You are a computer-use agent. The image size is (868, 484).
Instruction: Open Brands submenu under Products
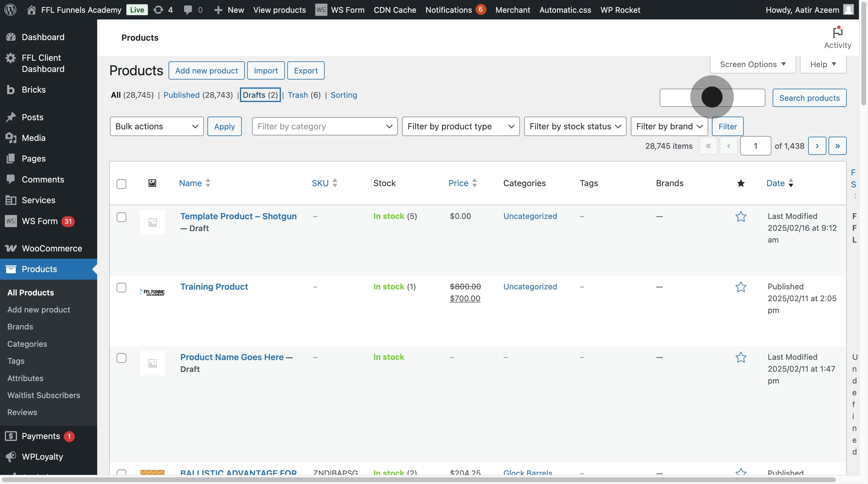click(20, 326)
